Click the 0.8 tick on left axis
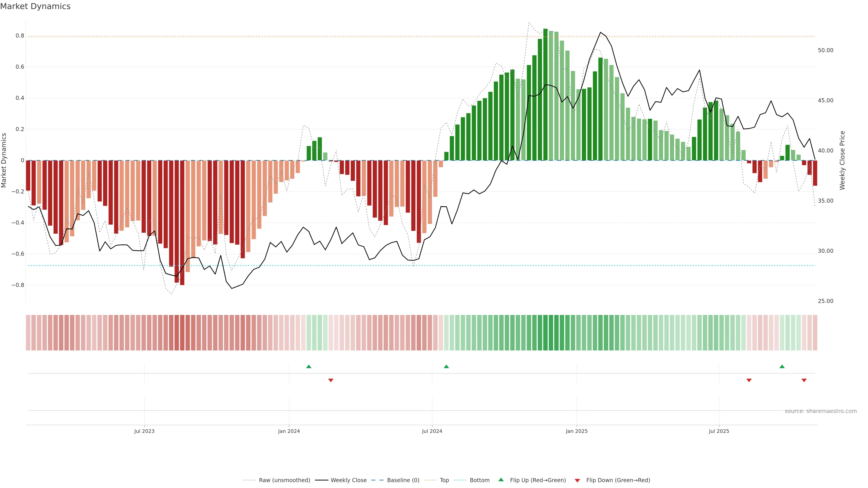This screenshot has width=868, height=488. coord(20,36)
